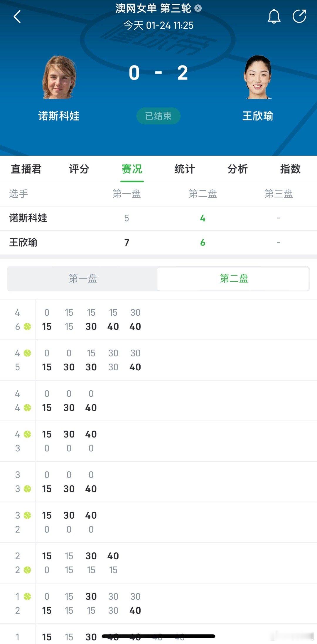Tap 王欣瑜's player name
The width and height of the screenshot is (317, 644).
pos(258,116)
